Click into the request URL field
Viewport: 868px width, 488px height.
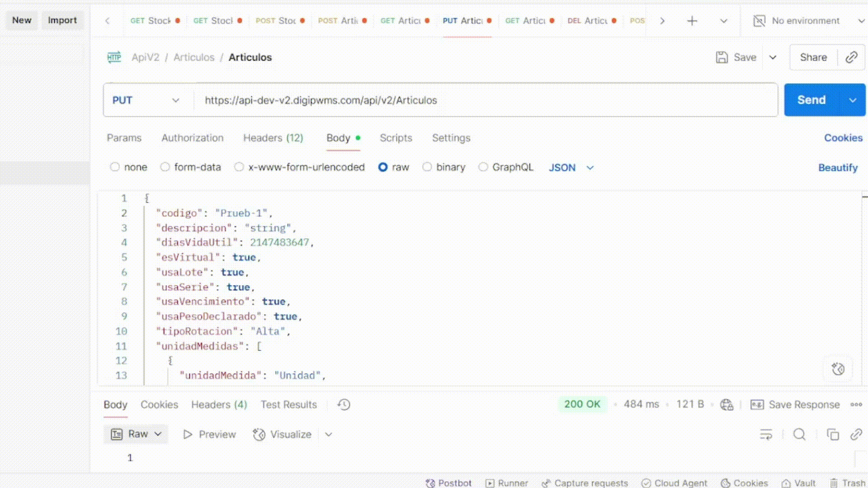pyautogui.click(x=484, y=100)
